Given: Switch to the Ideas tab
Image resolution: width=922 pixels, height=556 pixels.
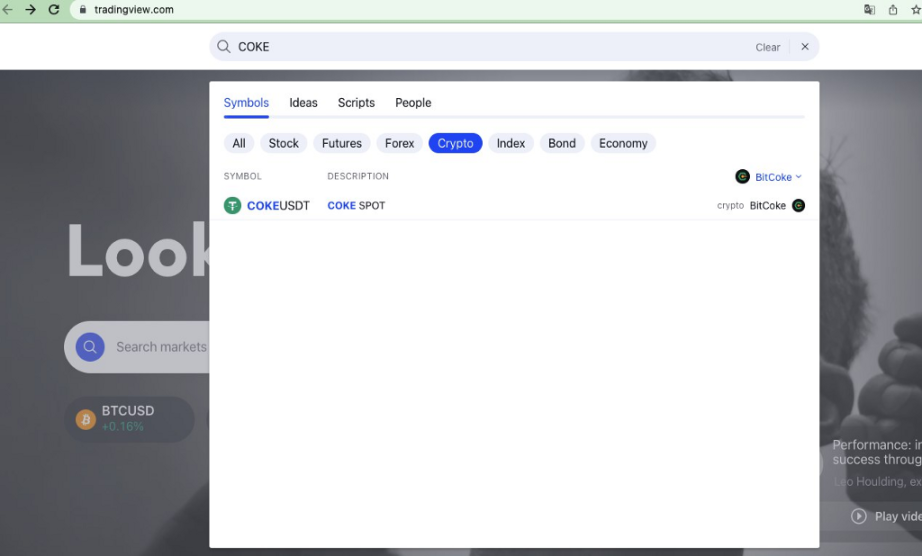Looking at the screenshot, I should (x=303, y=102).
